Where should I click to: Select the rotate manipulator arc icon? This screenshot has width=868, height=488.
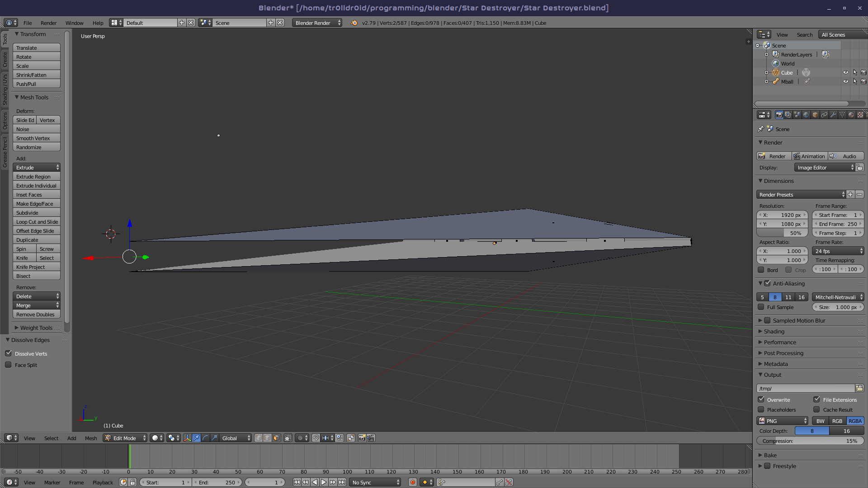coord(206,438)
